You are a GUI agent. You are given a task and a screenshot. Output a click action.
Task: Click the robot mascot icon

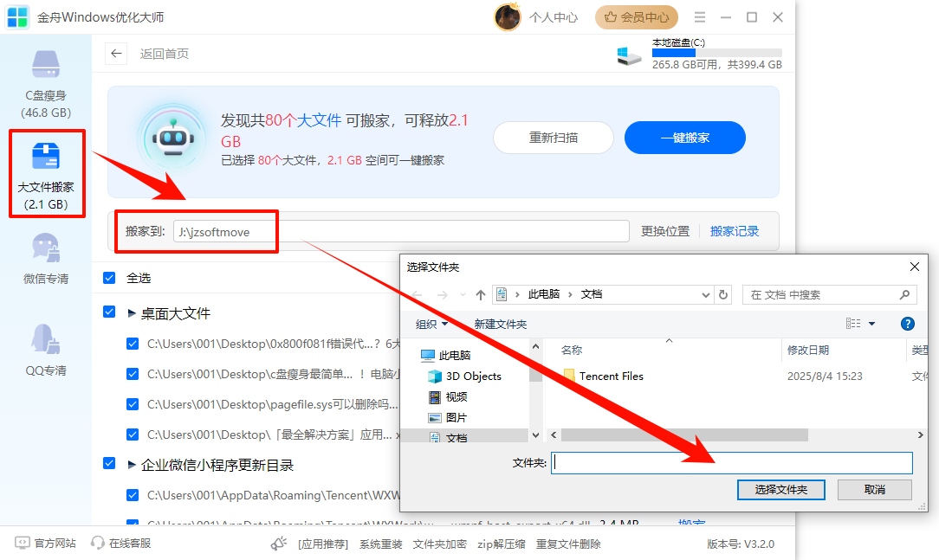tap(173, 138)
